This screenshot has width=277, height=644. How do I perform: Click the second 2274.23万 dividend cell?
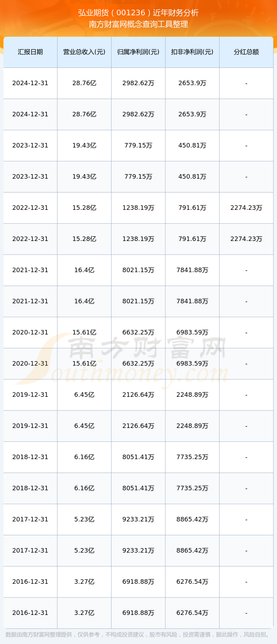[x=246, y=239]
